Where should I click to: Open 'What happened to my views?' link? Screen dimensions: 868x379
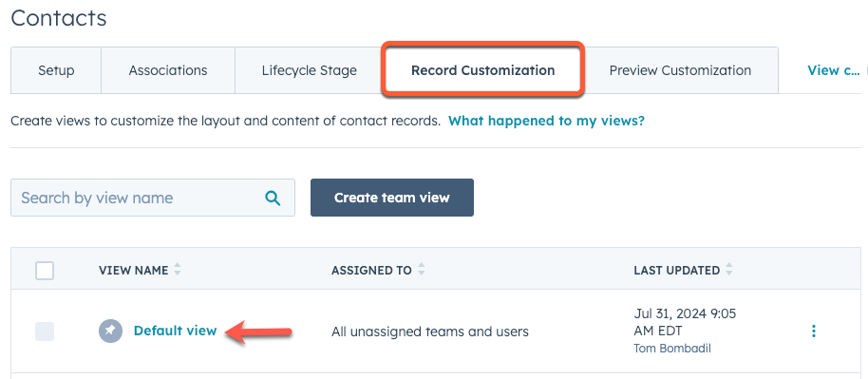546,121
